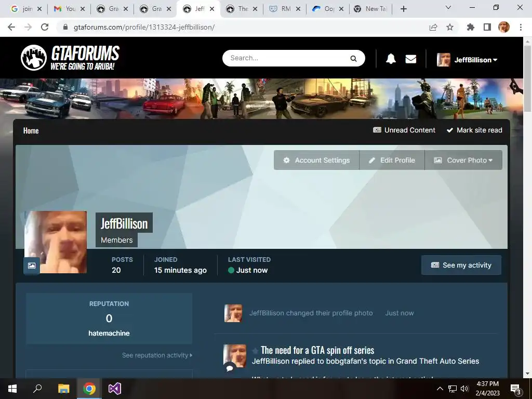Close the JeffBillison profile tab

[212, 9]
